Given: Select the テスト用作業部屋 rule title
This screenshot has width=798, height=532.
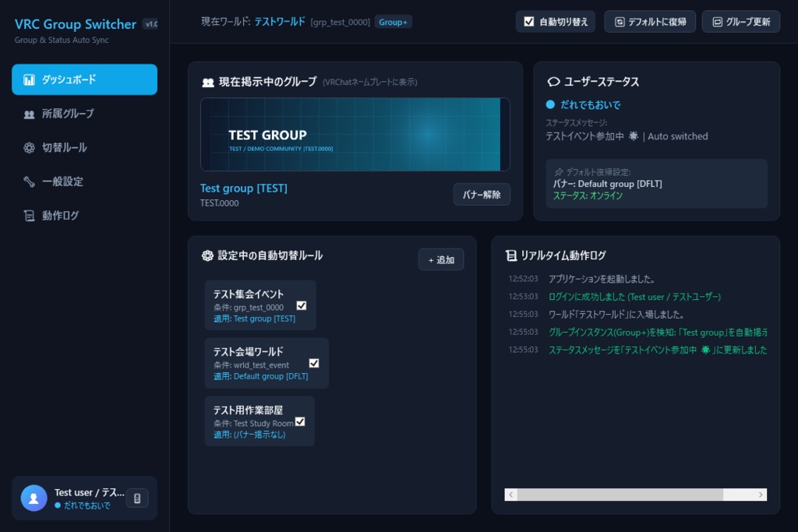Looking at the screenshot, I should coord(248,410).
